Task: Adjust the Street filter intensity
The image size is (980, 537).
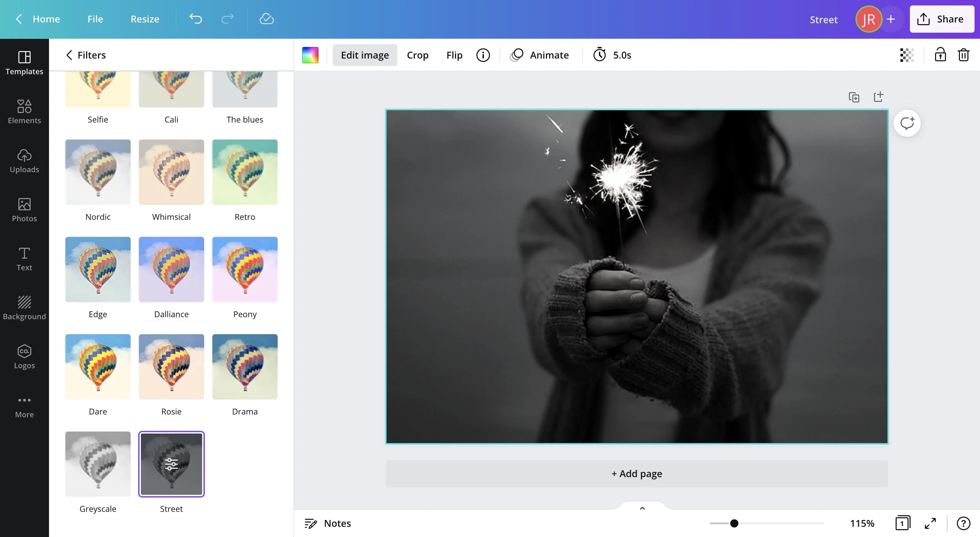Action: pos(171,464)
